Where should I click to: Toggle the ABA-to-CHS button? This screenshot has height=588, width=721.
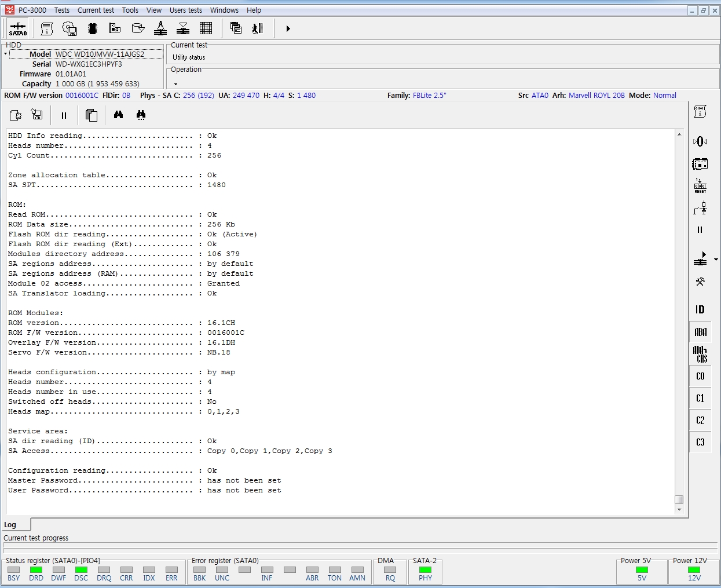(x=700, y=354)
